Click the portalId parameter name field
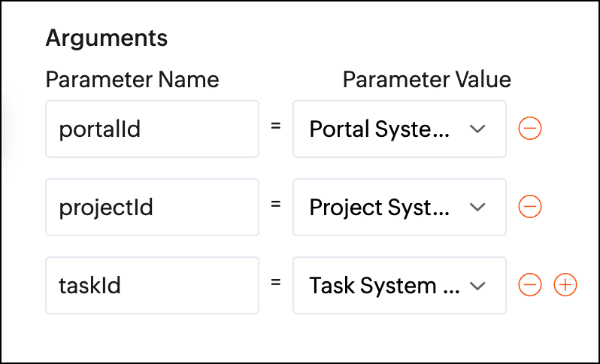 (152, 129)
